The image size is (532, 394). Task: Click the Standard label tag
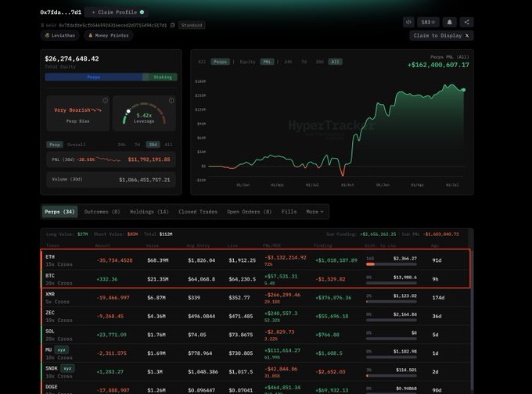(x=192, y=25)
